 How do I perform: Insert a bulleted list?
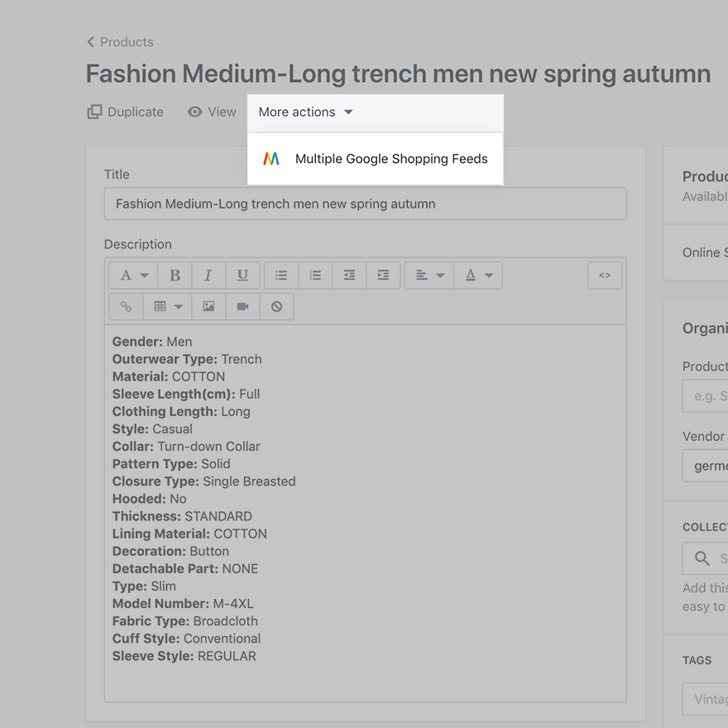click(281, 275)
